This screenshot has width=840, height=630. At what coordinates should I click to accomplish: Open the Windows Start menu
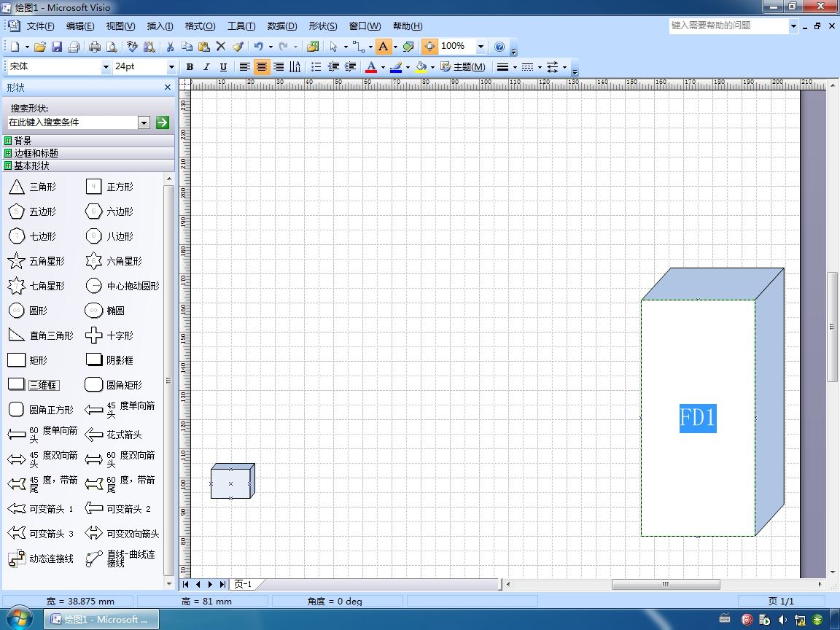click(x=19, y=619)
